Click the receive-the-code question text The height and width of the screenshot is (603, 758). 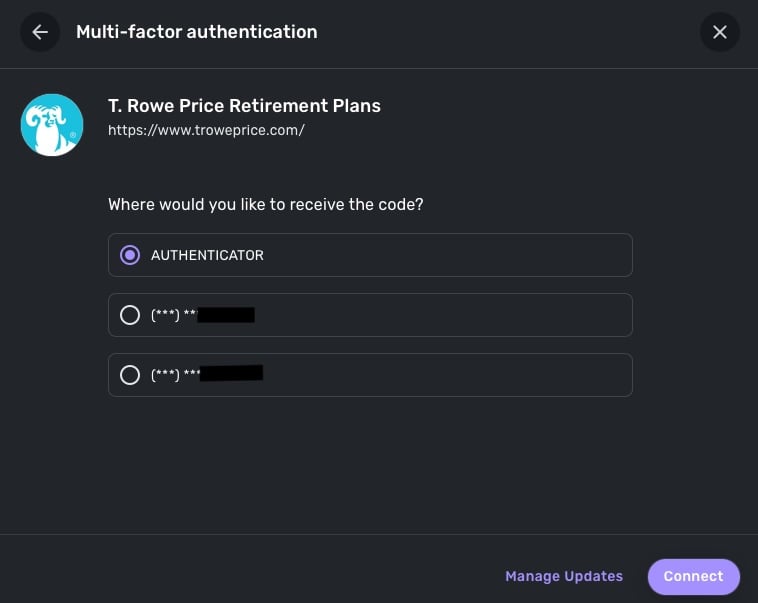pos(265,204)
